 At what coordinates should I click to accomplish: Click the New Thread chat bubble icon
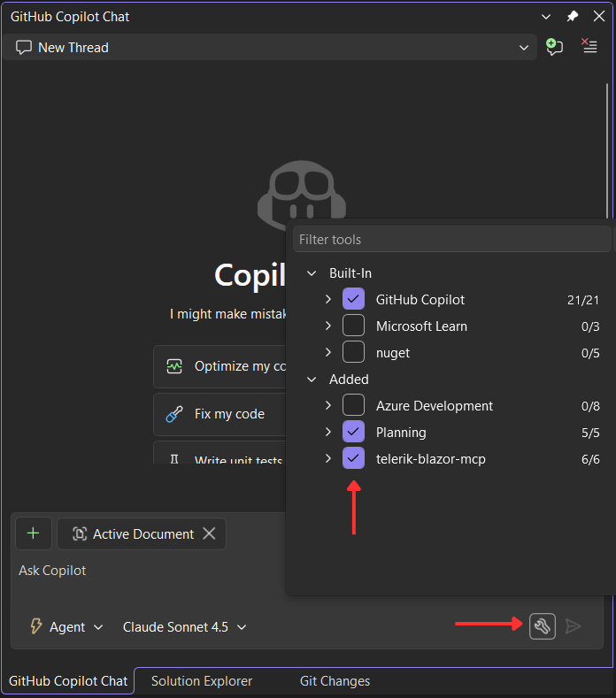(24, 47)
